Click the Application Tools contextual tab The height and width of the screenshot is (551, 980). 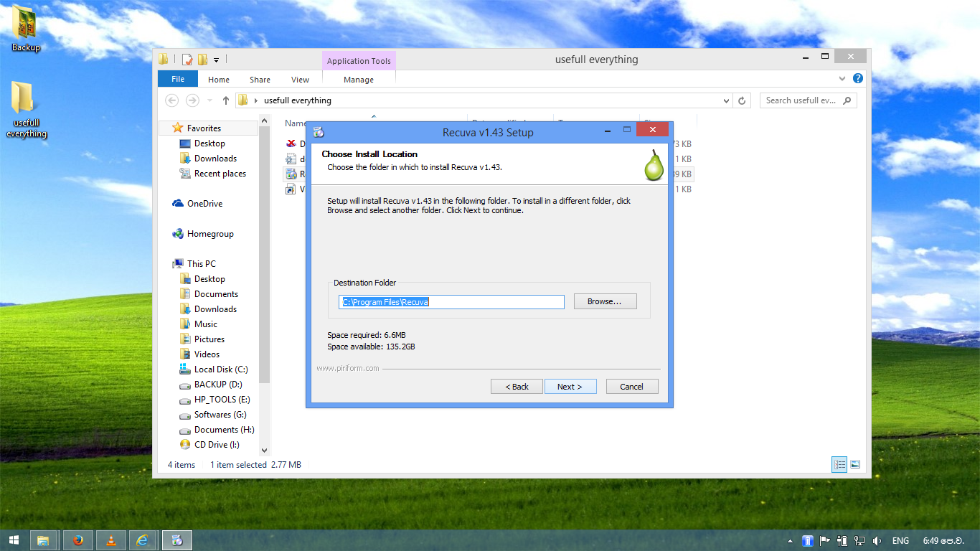[x=359, y=61]
